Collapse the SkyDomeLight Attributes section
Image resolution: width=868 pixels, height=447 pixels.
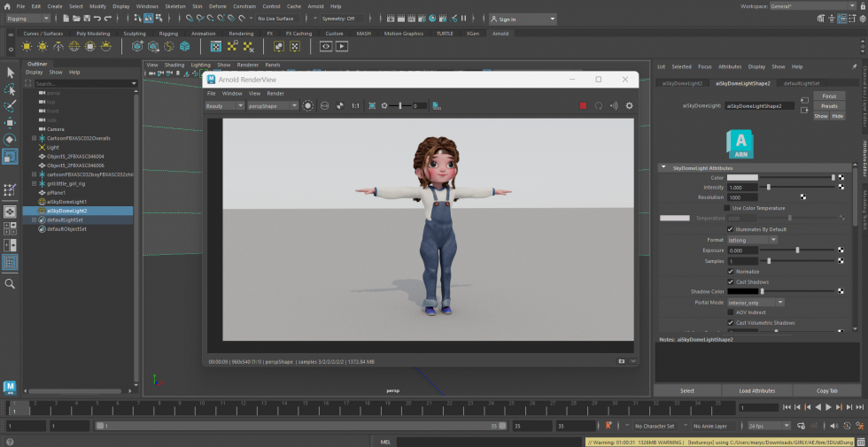(663, 167)
